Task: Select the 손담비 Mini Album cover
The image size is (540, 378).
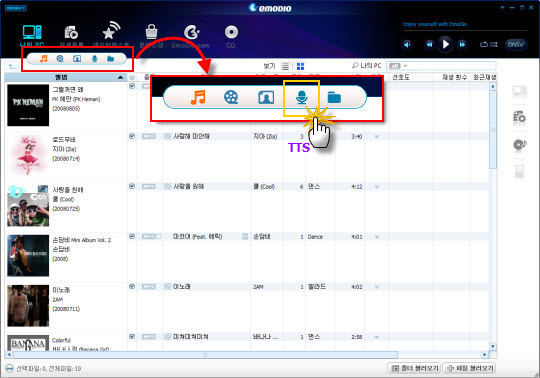Action: (28, 255)
